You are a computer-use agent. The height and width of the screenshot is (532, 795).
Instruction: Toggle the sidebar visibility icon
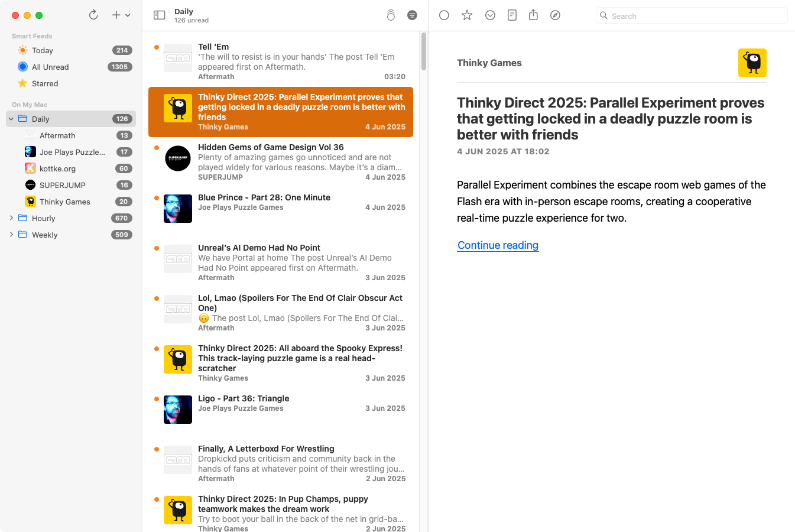pos(159,15)
